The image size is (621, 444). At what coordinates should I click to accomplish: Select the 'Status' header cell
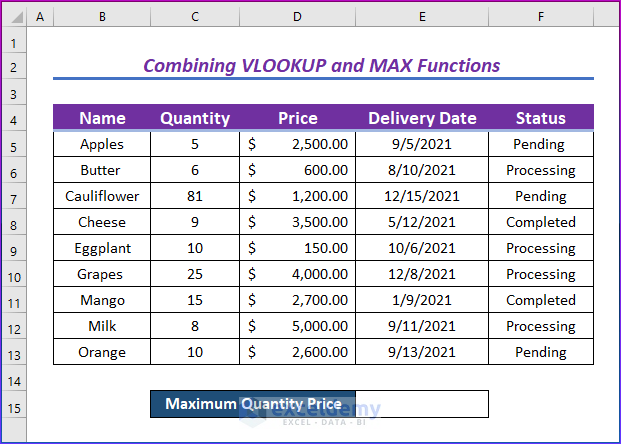(540, 118)
